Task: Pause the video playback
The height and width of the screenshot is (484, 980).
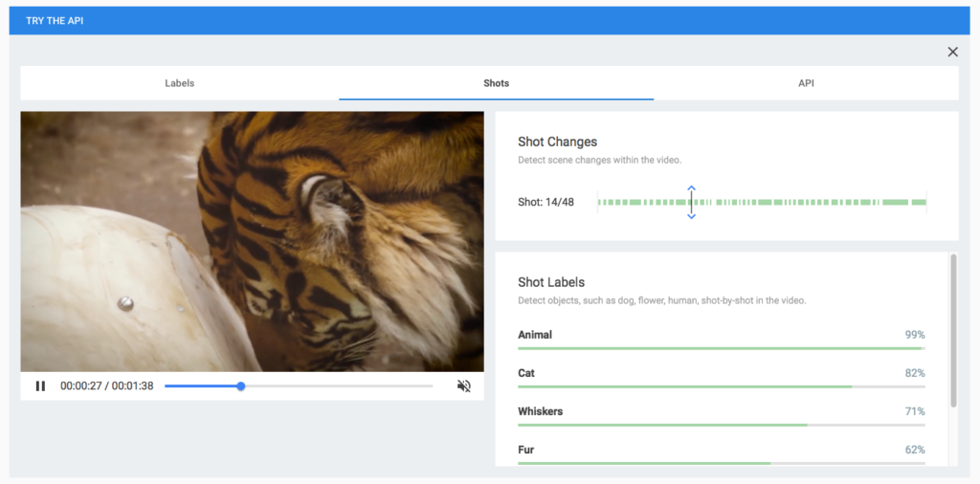Action: click(40, 386)
